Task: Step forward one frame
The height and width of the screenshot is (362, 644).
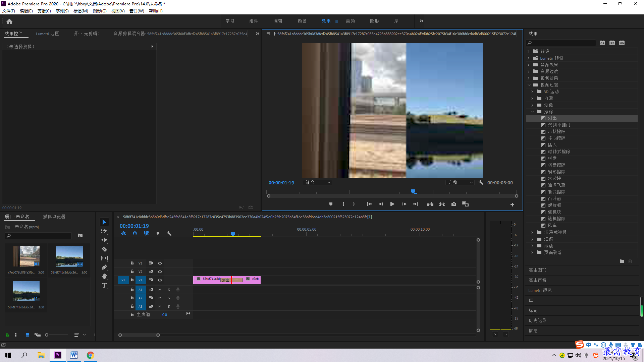Action: [x=404, y=204]
